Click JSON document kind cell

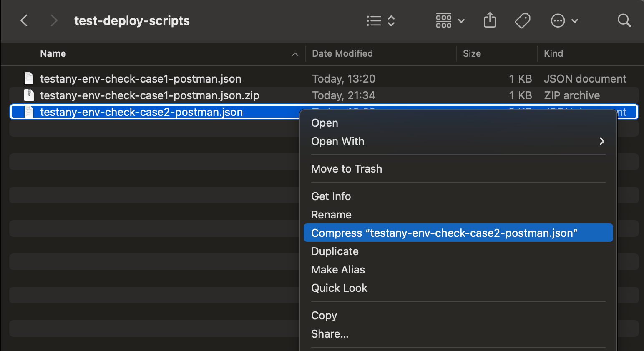(x=585, y=79)
